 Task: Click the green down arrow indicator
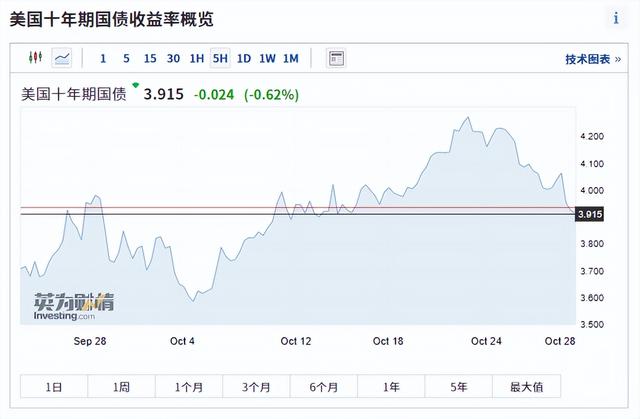pos(136,85)
